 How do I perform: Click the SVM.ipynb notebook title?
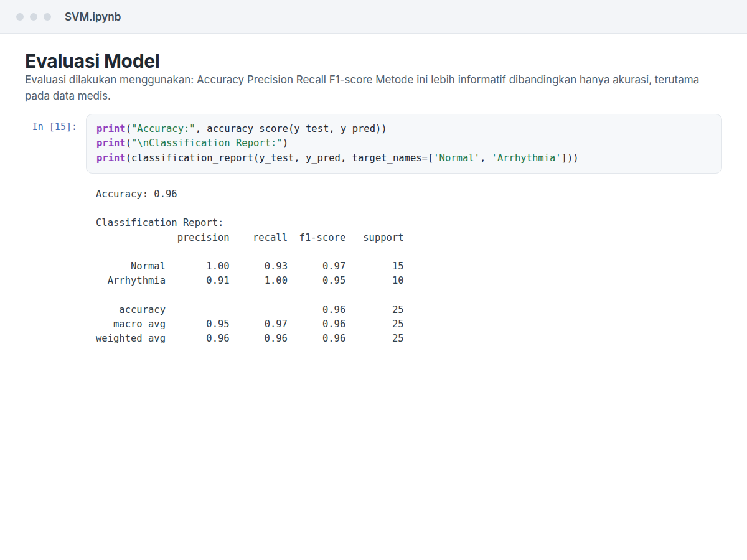click(93, 17)
